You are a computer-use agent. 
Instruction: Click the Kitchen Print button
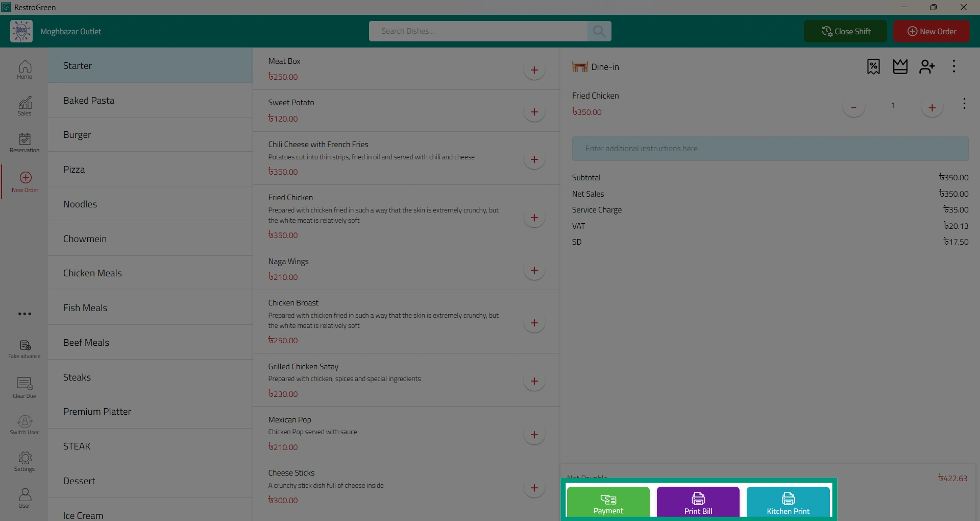point(788,503)
